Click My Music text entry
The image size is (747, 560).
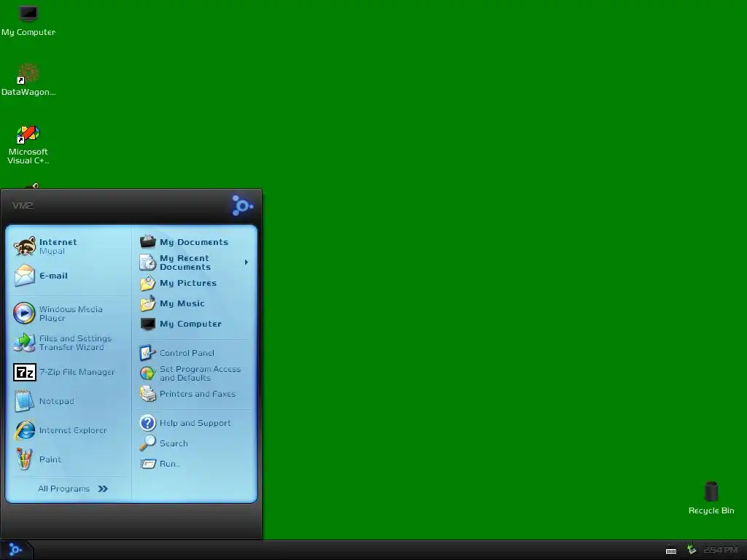[182, 303]
